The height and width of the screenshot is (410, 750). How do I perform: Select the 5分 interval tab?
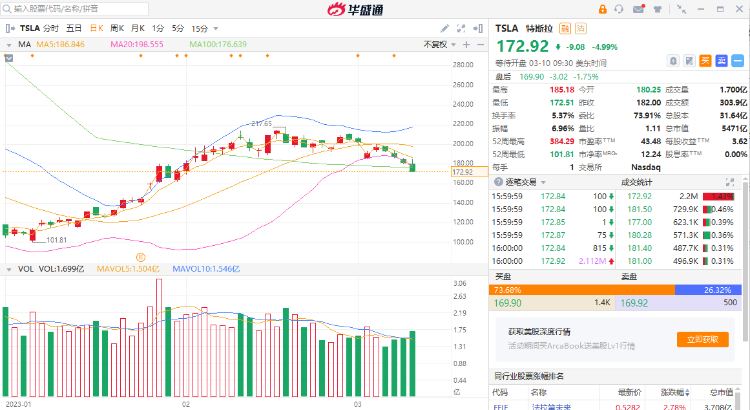[178, 29]
